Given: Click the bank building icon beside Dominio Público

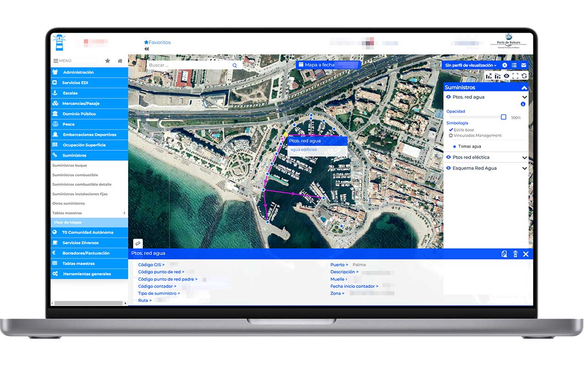Looking at the screenshot, I should pos(55,114).
